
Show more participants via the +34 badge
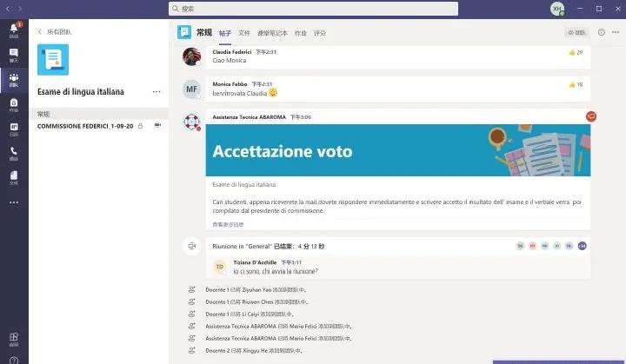(582, 246)
